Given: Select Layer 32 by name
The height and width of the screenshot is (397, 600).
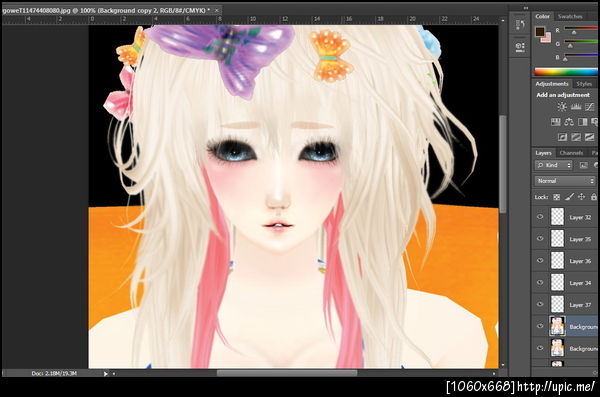Looking at the screenshot, I should [x=580, y=217].
